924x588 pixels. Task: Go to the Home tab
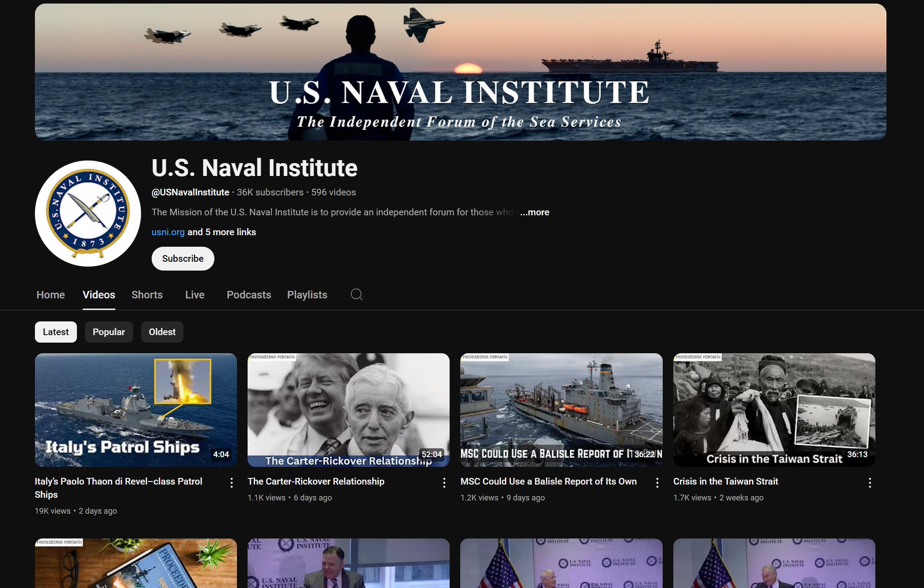click(x=51, y=295)
